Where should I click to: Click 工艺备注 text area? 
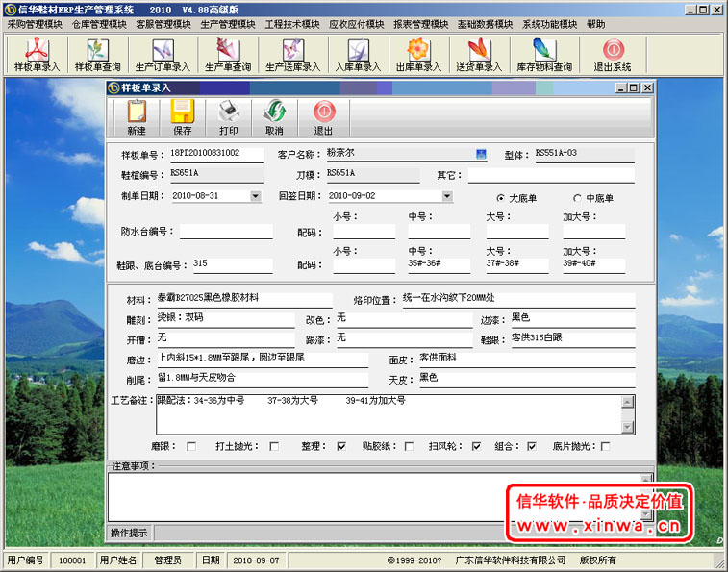click(x=389, y=414)
